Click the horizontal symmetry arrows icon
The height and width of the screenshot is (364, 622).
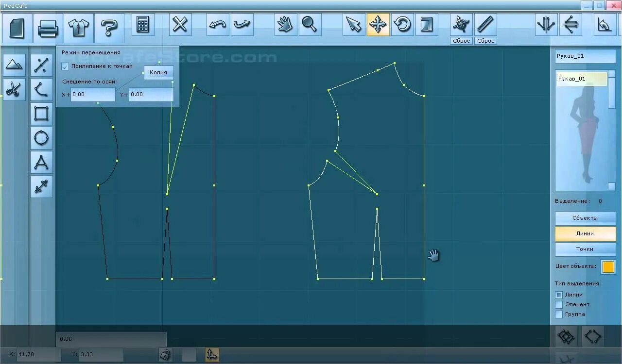coord(571,24)
